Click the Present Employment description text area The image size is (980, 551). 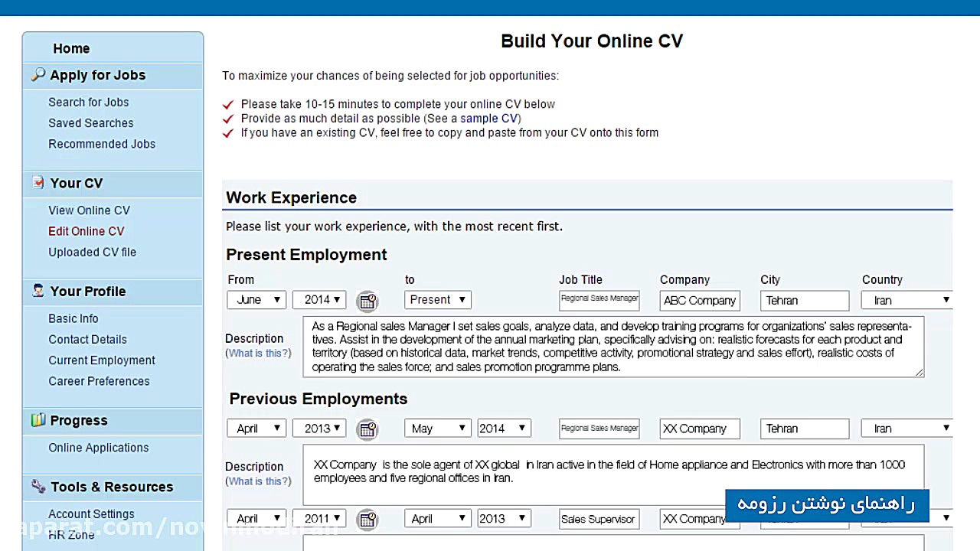point(612,347)
